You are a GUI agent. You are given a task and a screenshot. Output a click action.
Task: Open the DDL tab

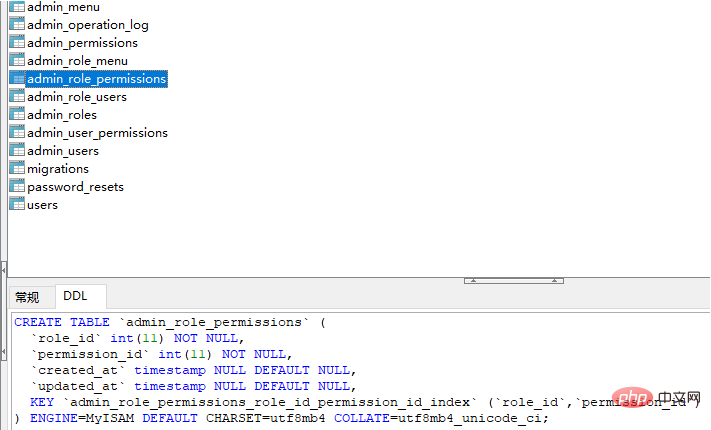tap(76, 297)
